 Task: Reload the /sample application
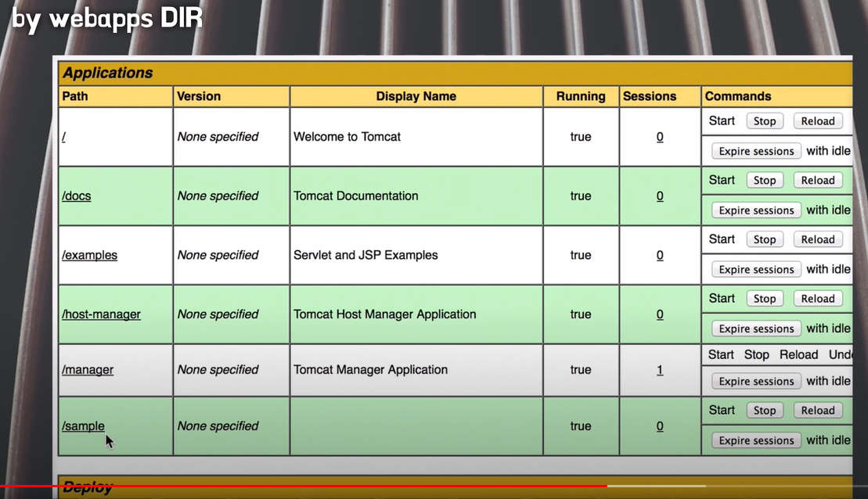pos(818,411)
